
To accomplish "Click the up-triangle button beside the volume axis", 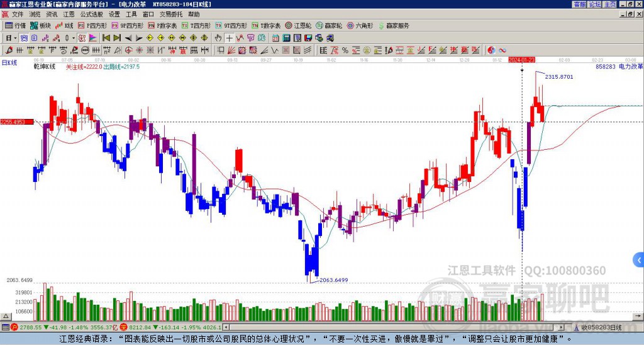I will [x=6, y=316].
